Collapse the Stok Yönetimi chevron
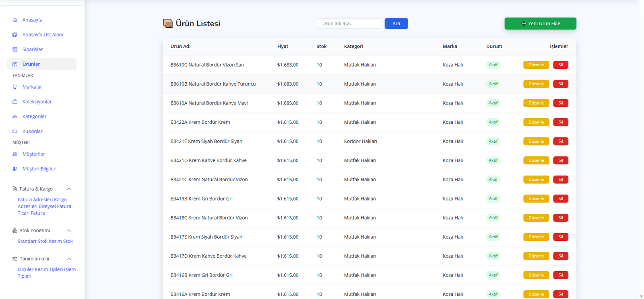The height and width of the screenshot is (299, 644). (x=69, y=231)
